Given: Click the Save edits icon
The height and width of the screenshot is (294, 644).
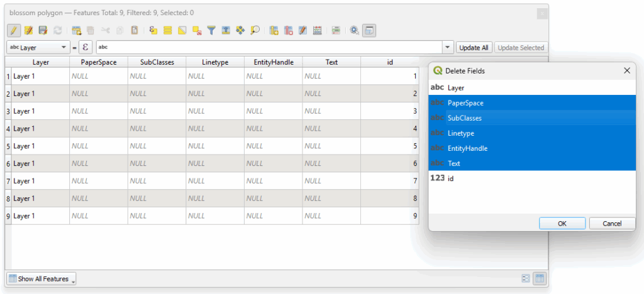Looking at the screenshot, I should coord(43,30).
